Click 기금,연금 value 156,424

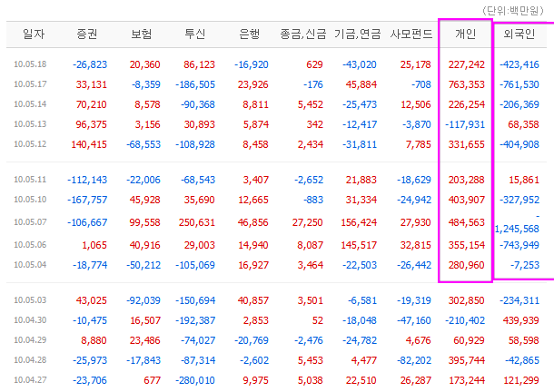pyautogui.click(x=359, y=222)
